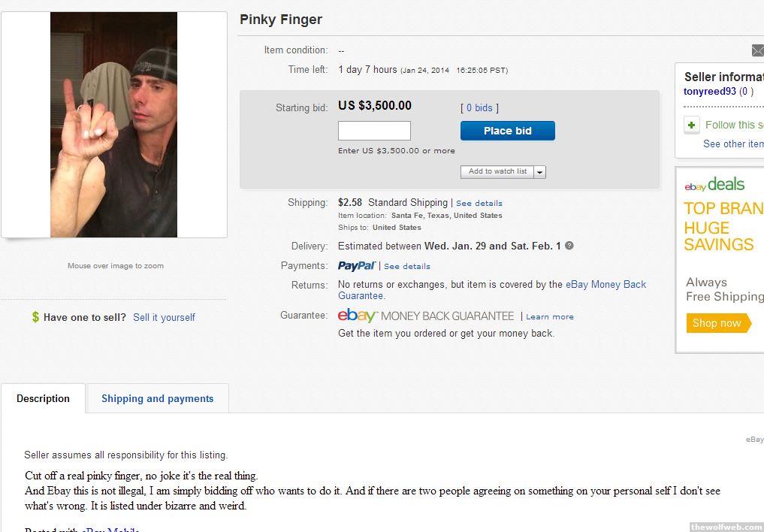Click the PayPal logo
Screen dimensions: 764x532
356,266
